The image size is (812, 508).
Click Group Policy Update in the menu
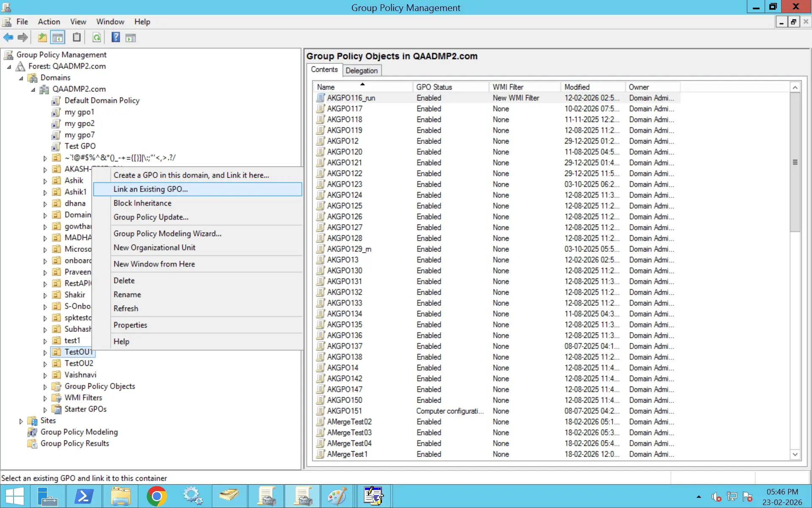coord(151,217)
